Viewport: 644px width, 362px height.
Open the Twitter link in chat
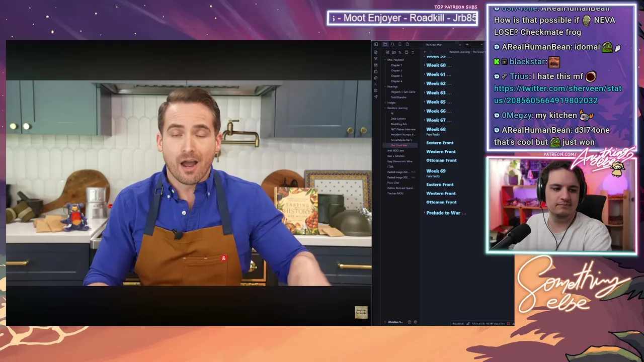(557, 95)
